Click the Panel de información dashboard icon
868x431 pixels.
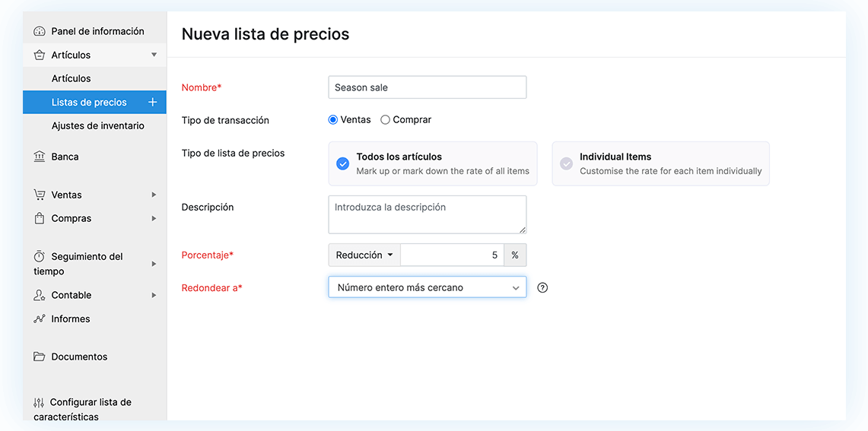[40, 32]
